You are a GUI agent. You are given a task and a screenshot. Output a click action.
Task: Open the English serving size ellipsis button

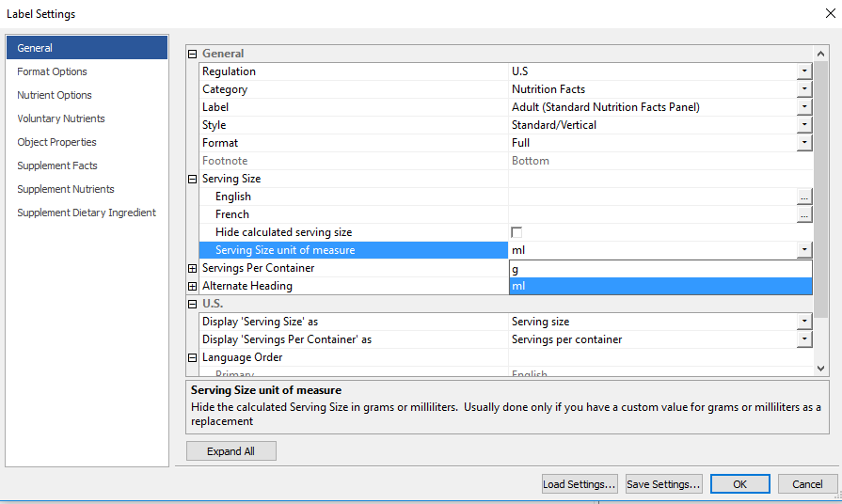(803, 197)
